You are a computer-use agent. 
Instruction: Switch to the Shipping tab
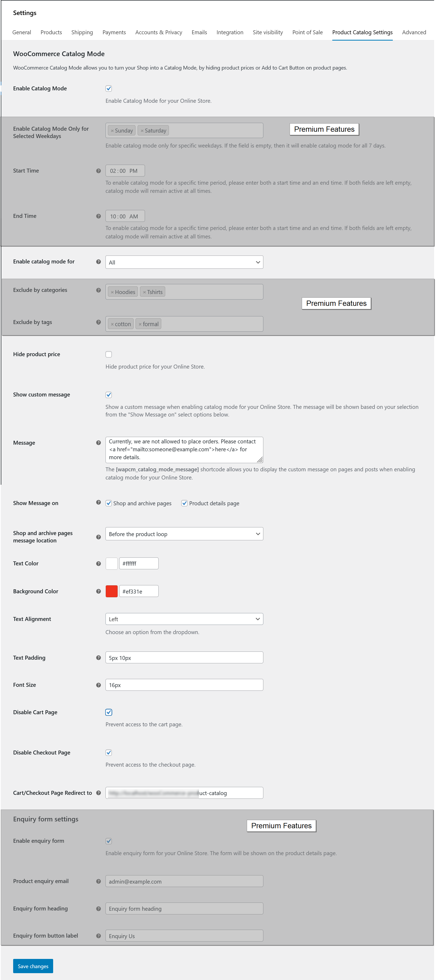[82, 32]
